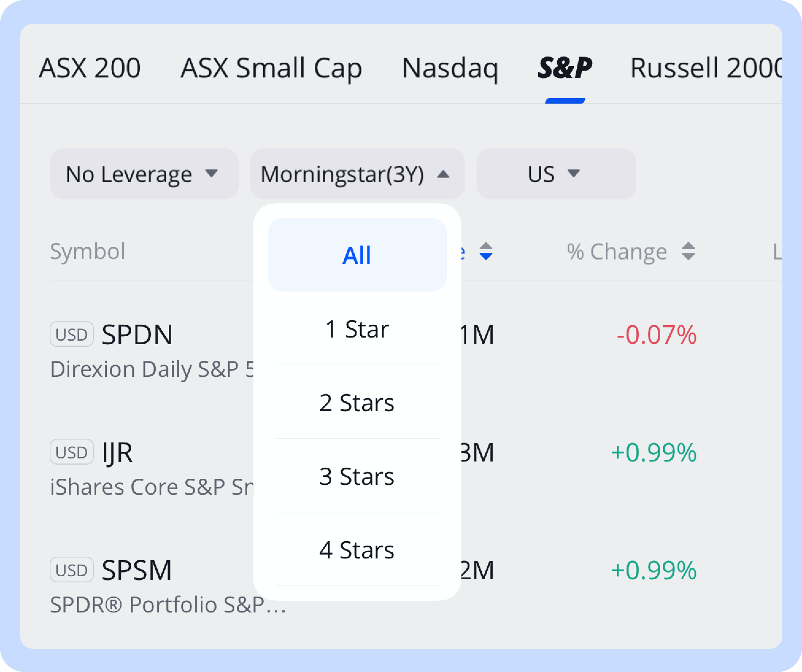Open the ASX Small Cap tab

click(271, 68)
